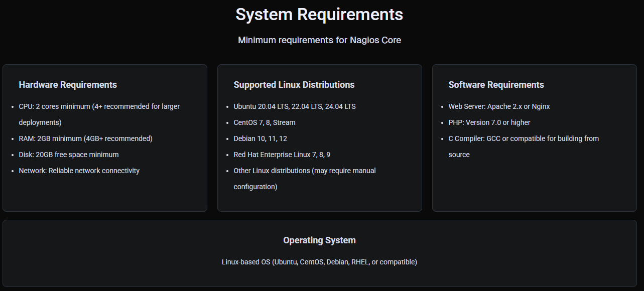
Task: Select the RAM 2GB minimum list item
Action: click(x=85, y=138)
